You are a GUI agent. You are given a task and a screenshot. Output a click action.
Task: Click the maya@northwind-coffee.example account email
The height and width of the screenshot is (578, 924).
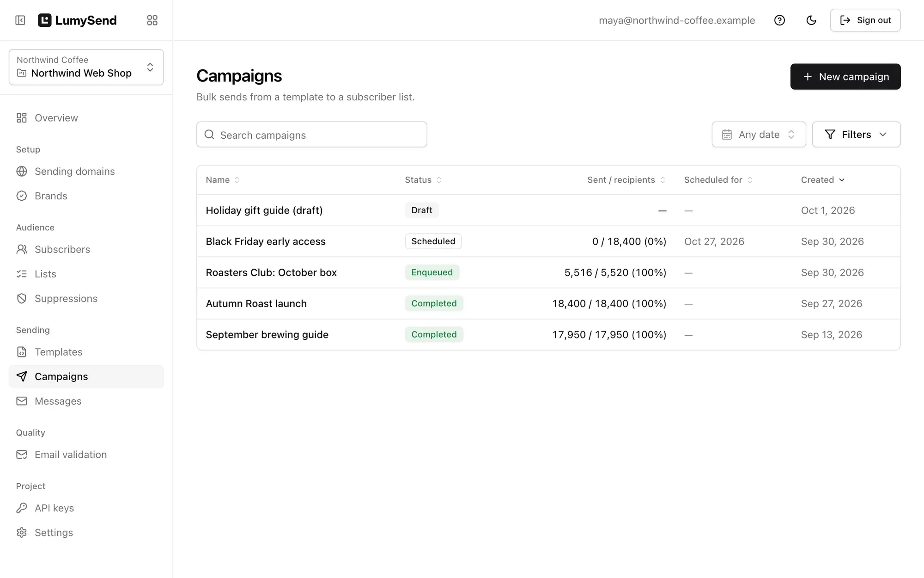(x=677, y=20)
